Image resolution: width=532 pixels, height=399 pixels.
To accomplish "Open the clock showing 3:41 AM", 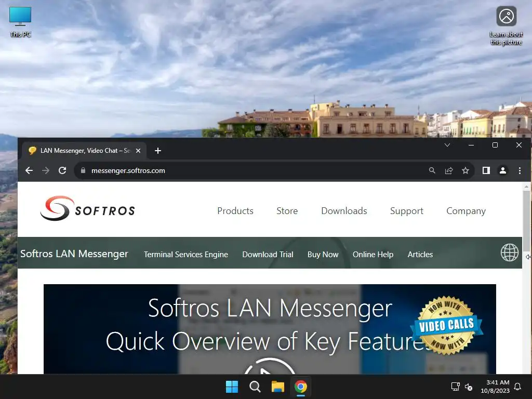I will coord(495,387).
